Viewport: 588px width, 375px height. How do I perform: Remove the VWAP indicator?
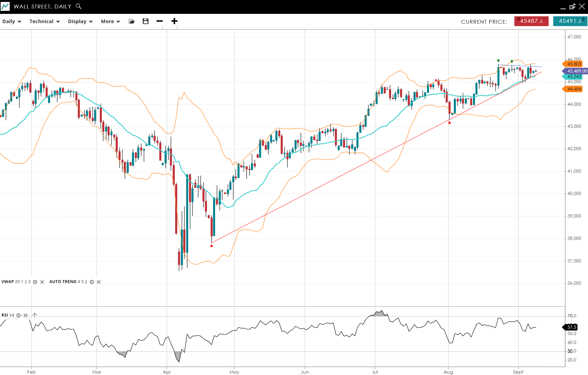tap(42, 282)
